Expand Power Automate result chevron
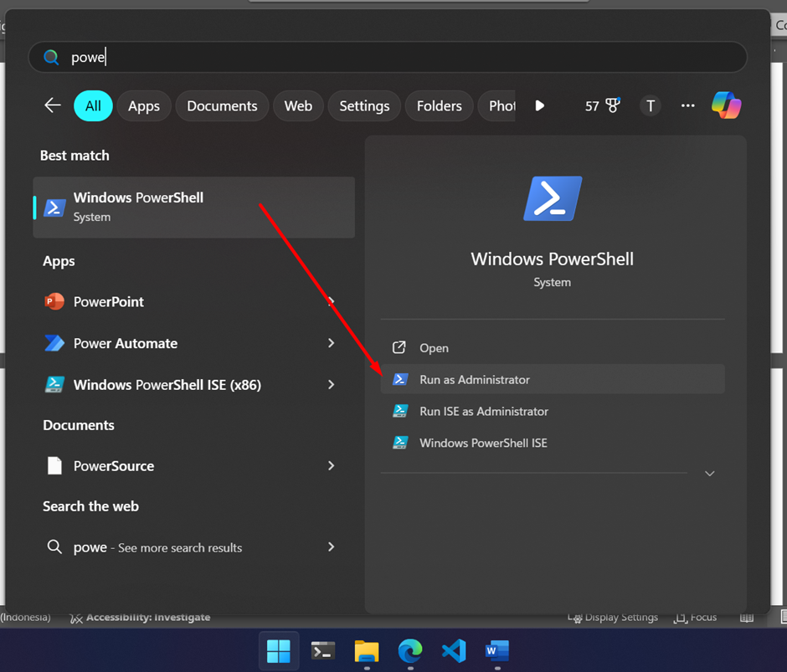The height and width of the screenshot is (672, 787). coord(331,343)
